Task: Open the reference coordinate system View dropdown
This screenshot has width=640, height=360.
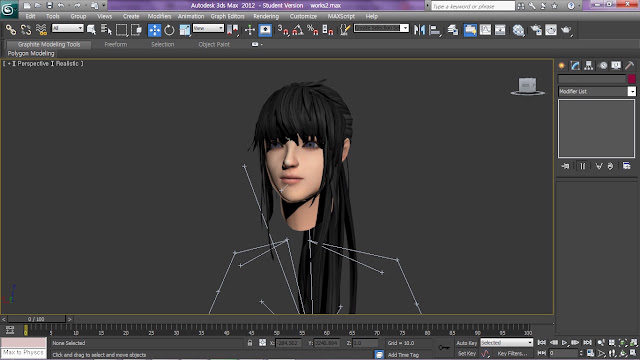Action: (208, 28)
